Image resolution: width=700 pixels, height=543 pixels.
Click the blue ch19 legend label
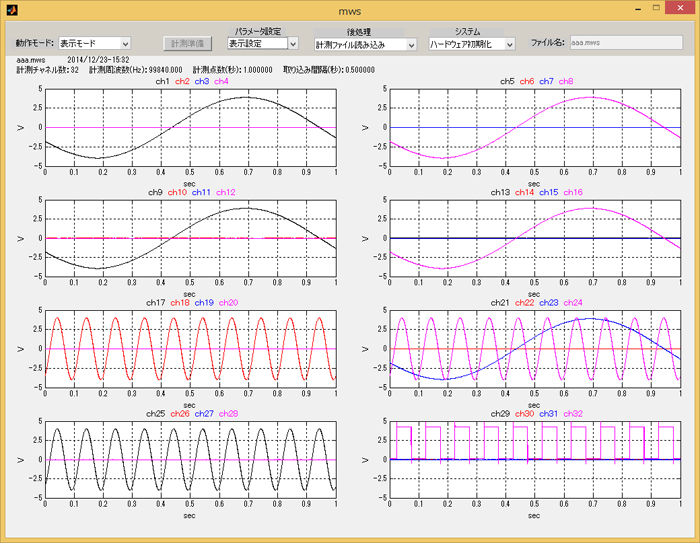click(204, 302)
